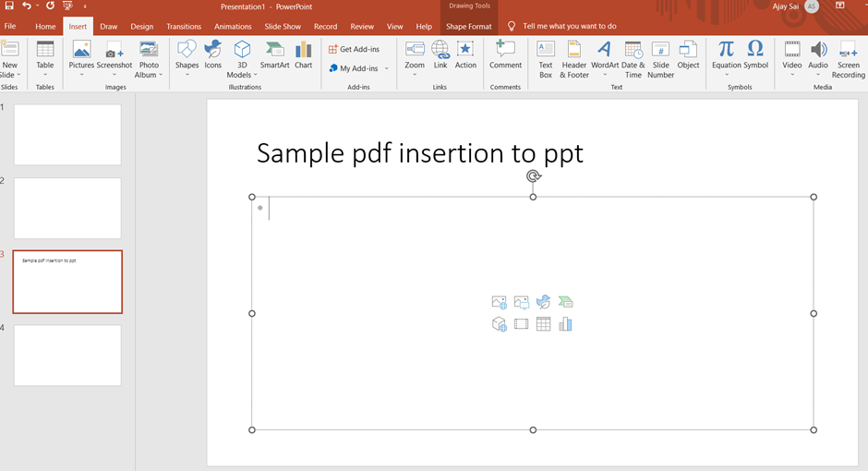Click the Pictures button
The width and height of the screenshot is (868, 471).
[x=81, y=59]
